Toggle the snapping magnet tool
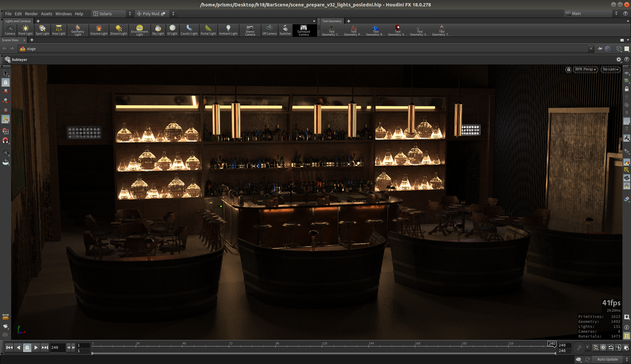Viewport: 631px width, 364px height. (6, 141)
